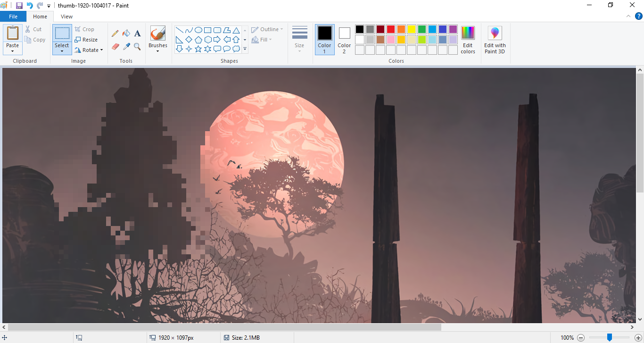The width and height of the screenshot is (644, 343).
Task: Choose the Curve shape
Action: (189, 30)
